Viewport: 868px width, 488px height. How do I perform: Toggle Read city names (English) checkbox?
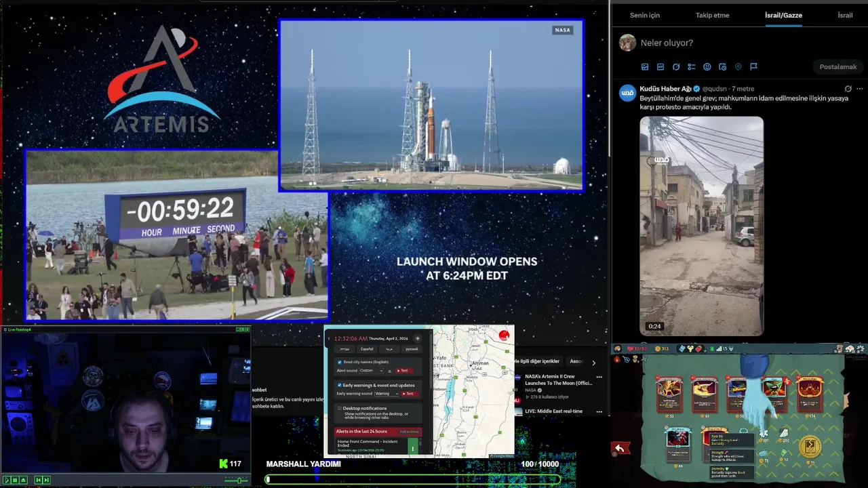click(x=340, y=362)
